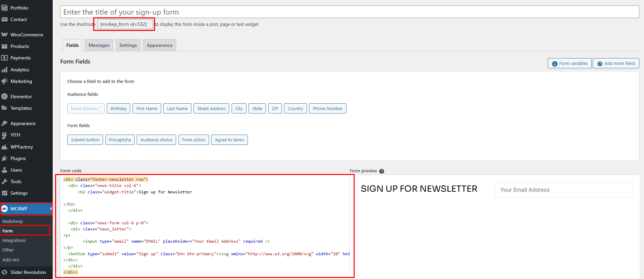This screenshot has width=644, height=279.
Task: Go to the Settings tab
Action: coord(128,45)
